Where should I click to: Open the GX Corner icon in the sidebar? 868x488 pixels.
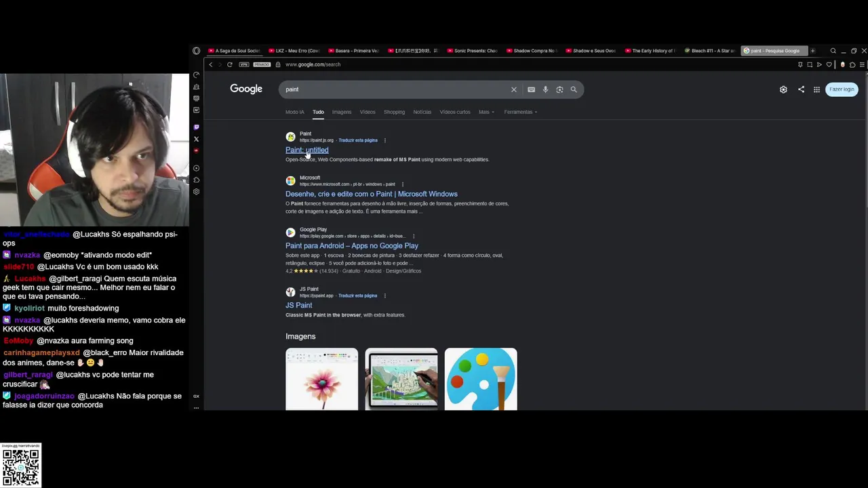(197, 75)
